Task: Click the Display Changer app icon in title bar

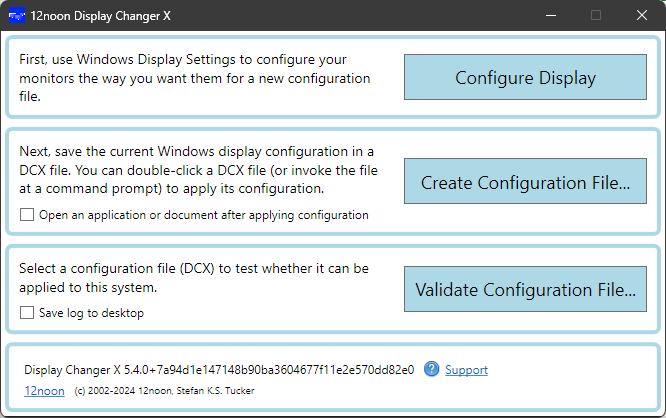Action: pyautogui.click(x=17, y=16)
